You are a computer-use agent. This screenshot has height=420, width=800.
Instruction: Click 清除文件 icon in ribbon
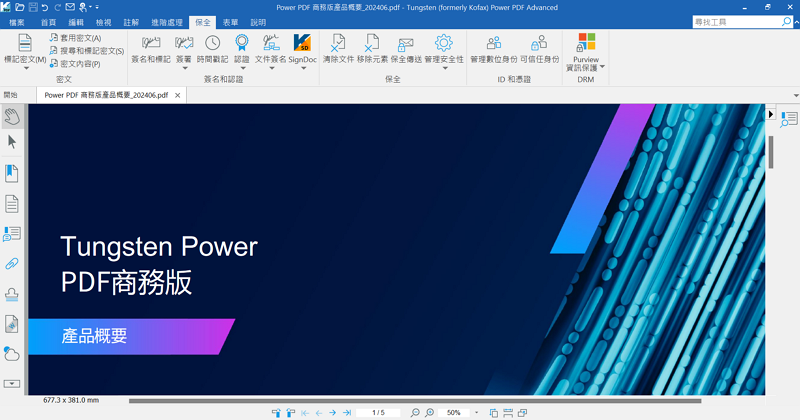[338, 43]
